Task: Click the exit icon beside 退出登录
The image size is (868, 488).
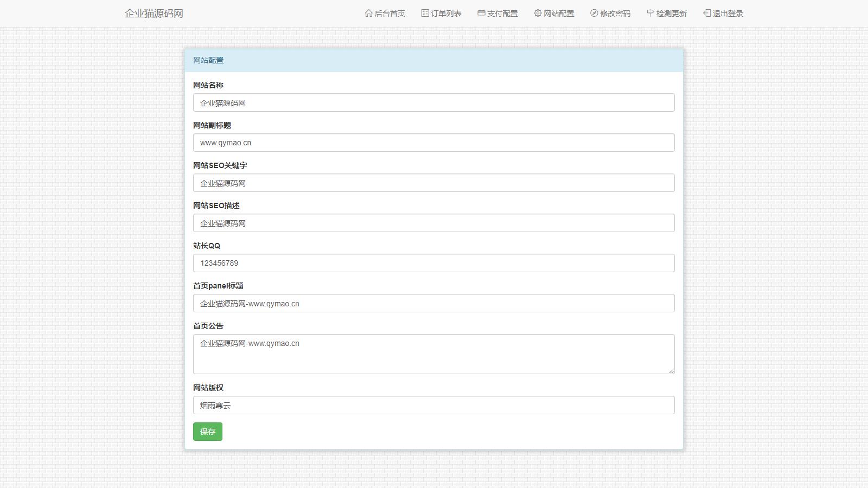Action: [x=707, y=13]
